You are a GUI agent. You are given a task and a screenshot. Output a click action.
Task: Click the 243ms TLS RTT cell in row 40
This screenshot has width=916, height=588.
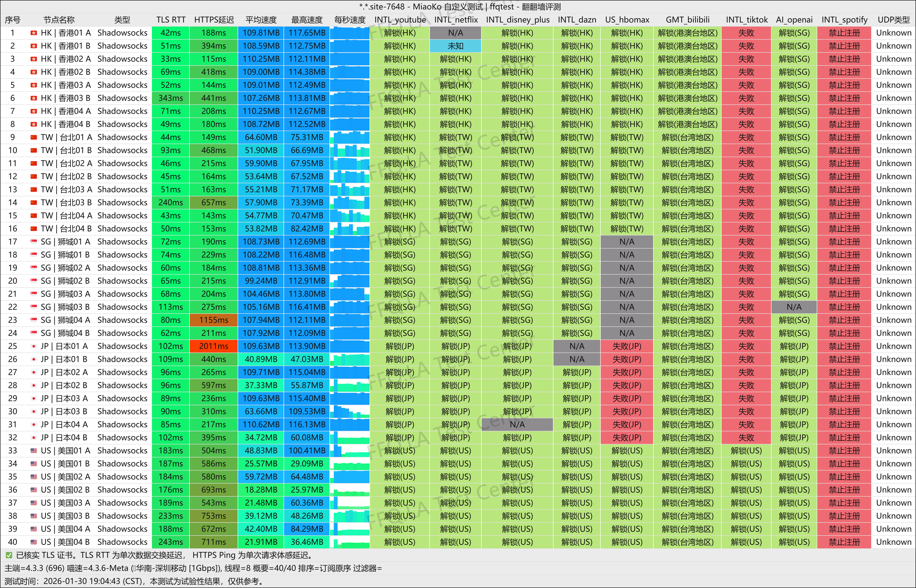tap(171, 542)
